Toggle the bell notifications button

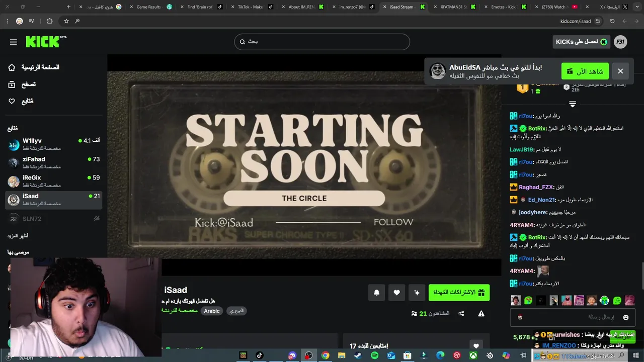coord(376,293)
